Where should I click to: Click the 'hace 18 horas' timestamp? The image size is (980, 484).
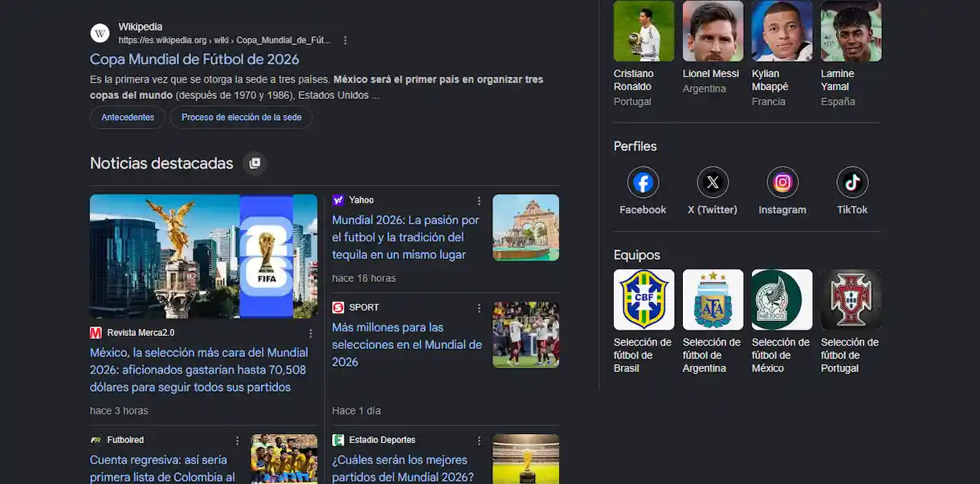click(364, 278)
